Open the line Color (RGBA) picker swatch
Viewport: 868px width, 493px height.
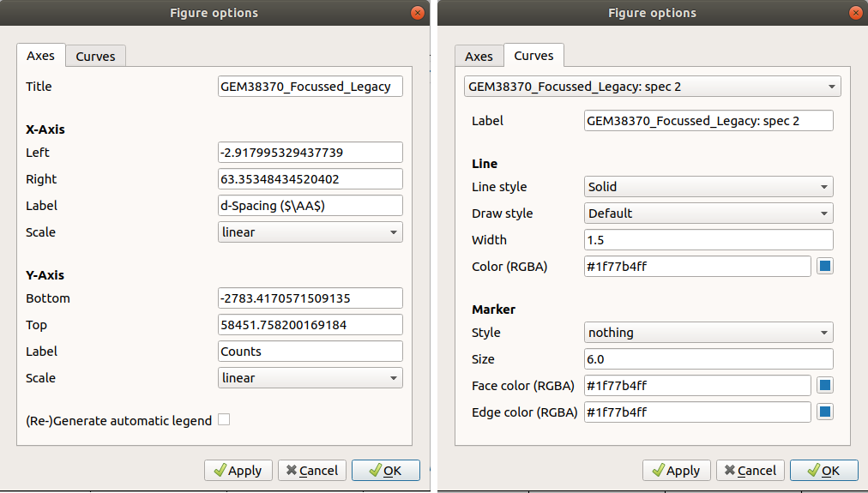pos(824,267)
